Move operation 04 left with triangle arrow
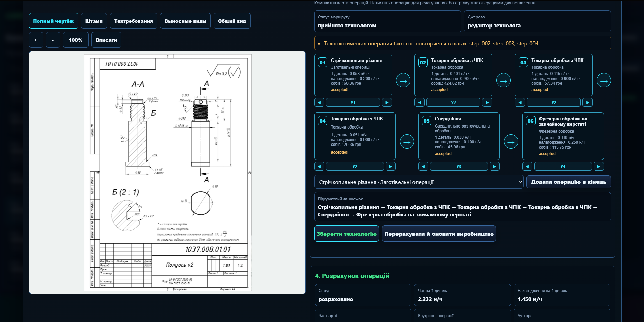This screenshot has width=644, height=322. click(319, 166)
